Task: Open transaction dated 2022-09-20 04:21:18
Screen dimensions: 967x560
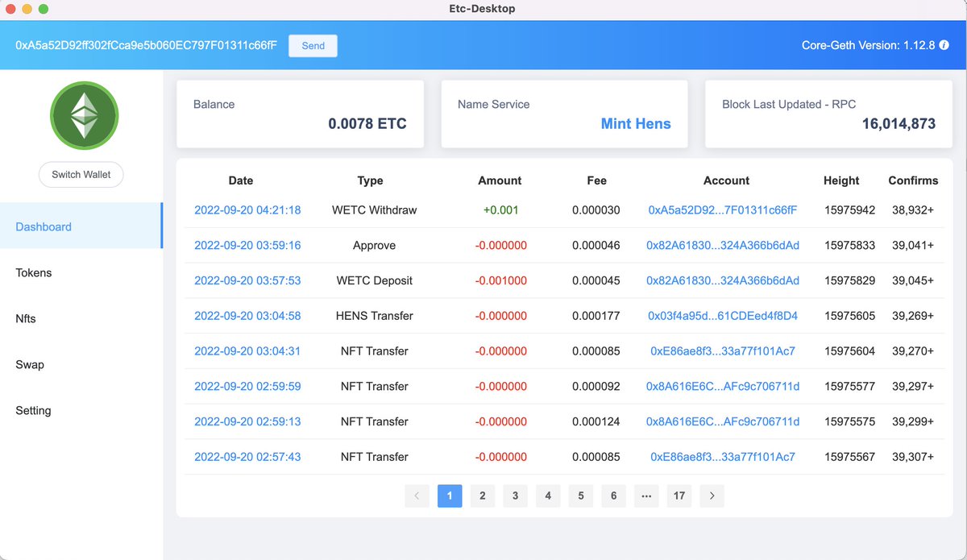Action: click(248, 209)
